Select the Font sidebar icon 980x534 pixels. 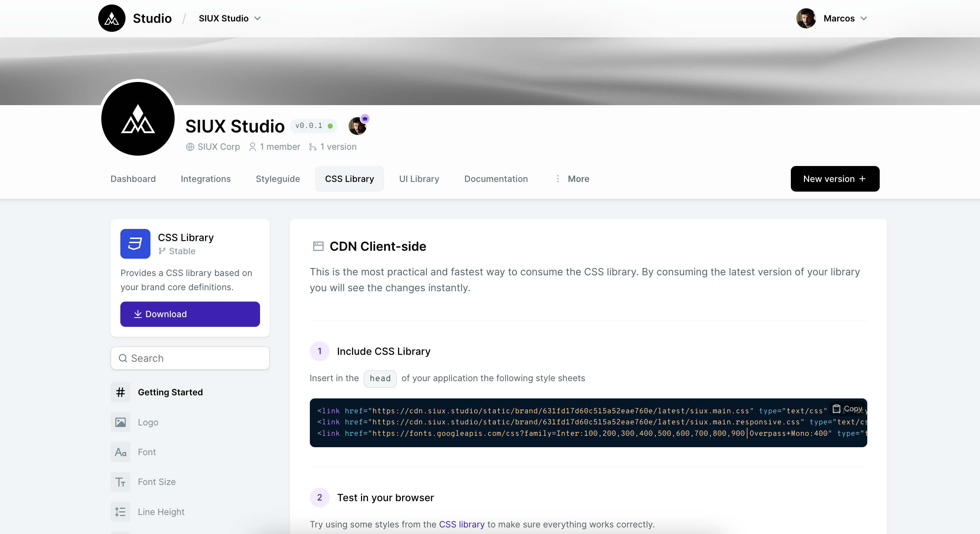(120, 452)
